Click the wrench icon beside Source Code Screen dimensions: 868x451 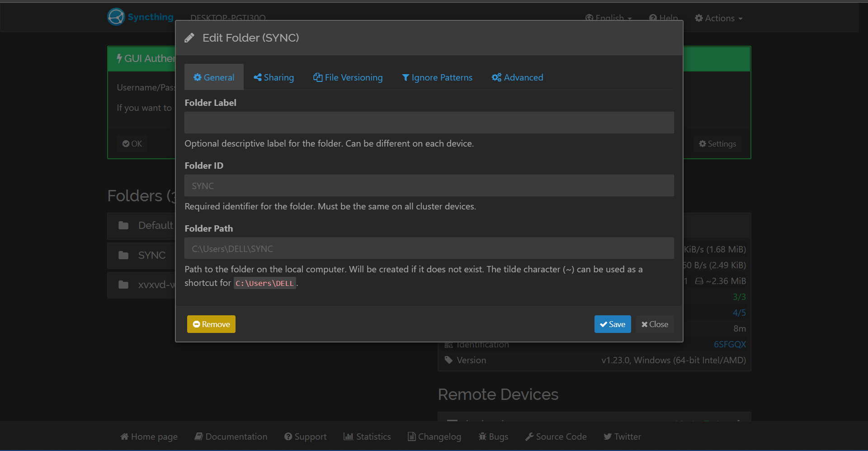click(529, 436)
